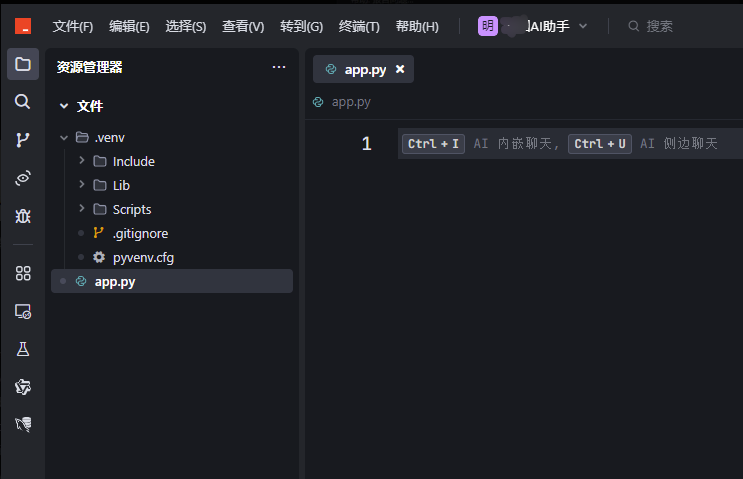Open the Remote Explorer monitor icon
This screenshot has width=743, height=479.
[22, 311]
